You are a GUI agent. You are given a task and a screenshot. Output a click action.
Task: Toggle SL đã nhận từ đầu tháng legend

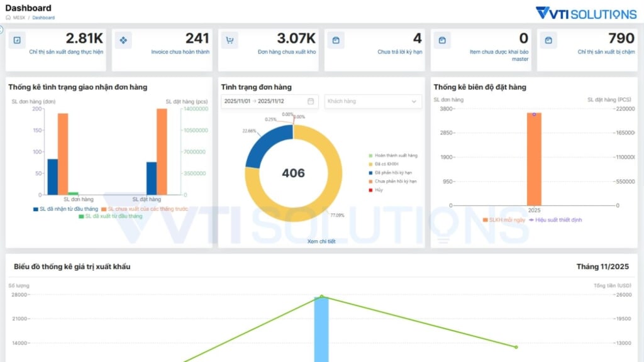[x=65, y=209]
